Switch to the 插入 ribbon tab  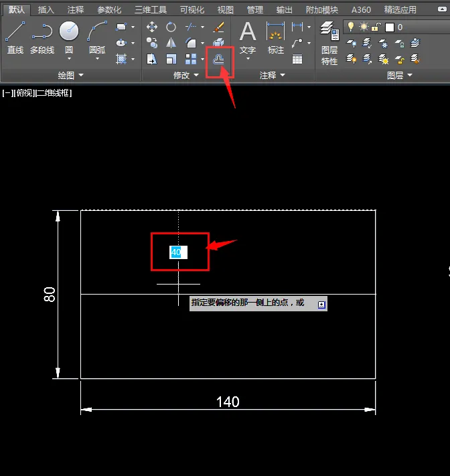coord(46,10)
